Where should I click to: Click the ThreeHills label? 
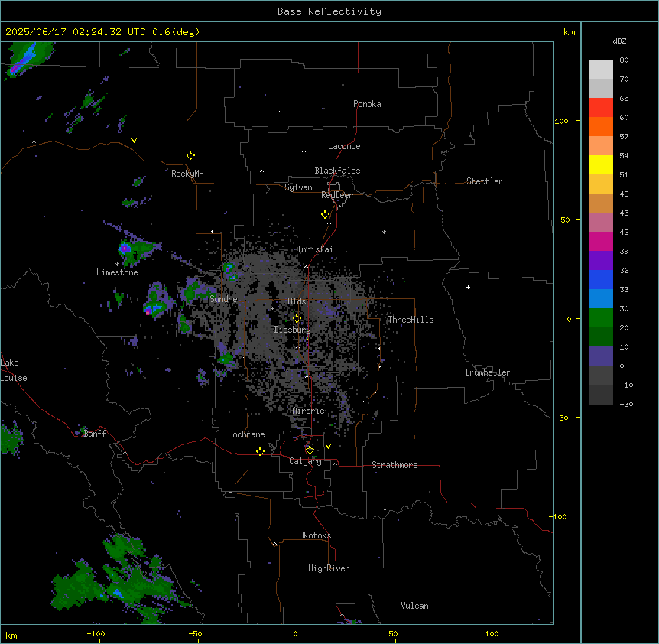[411, 320]
